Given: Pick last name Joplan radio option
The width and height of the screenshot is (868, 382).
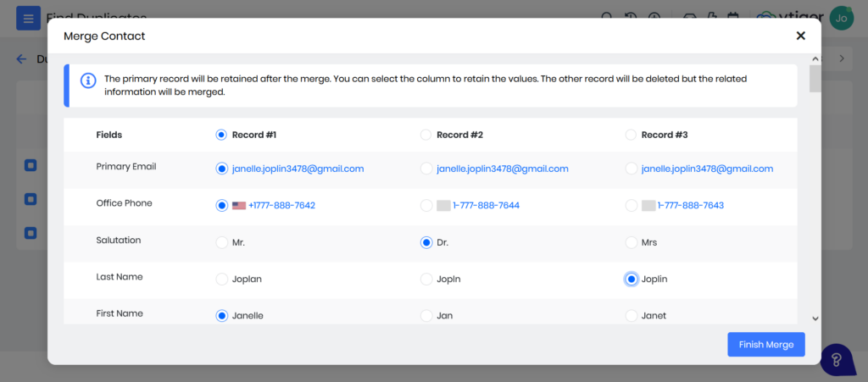Looking at the screenshot, I should click(222, 279).
